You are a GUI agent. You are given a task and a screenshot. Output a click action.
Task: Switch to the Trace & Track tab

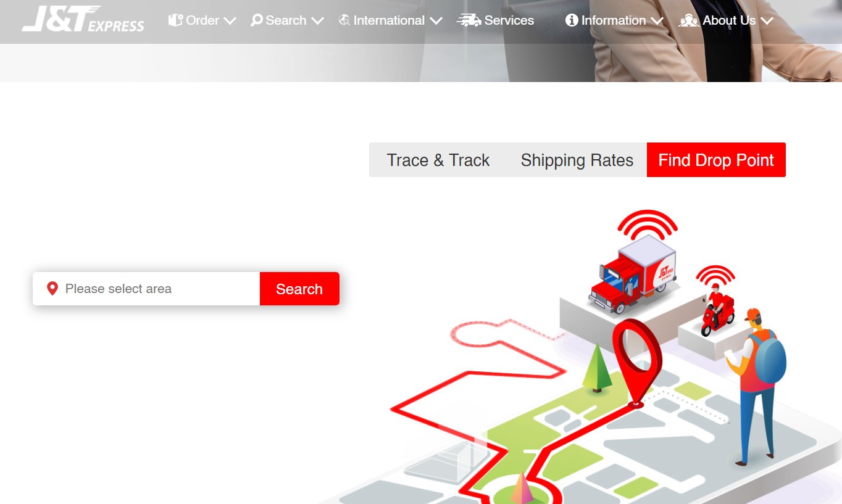[x=438, y=160]
